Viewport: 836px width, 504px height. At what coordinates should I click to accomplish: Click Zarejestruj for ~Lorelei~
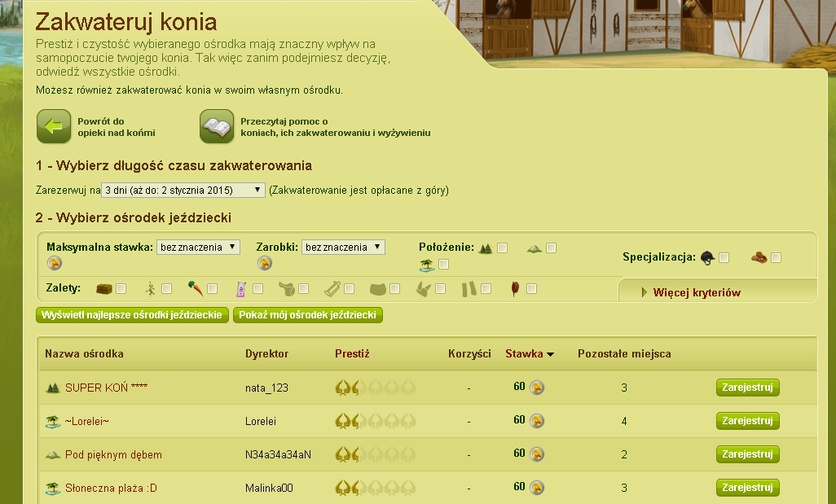[747, 422]
